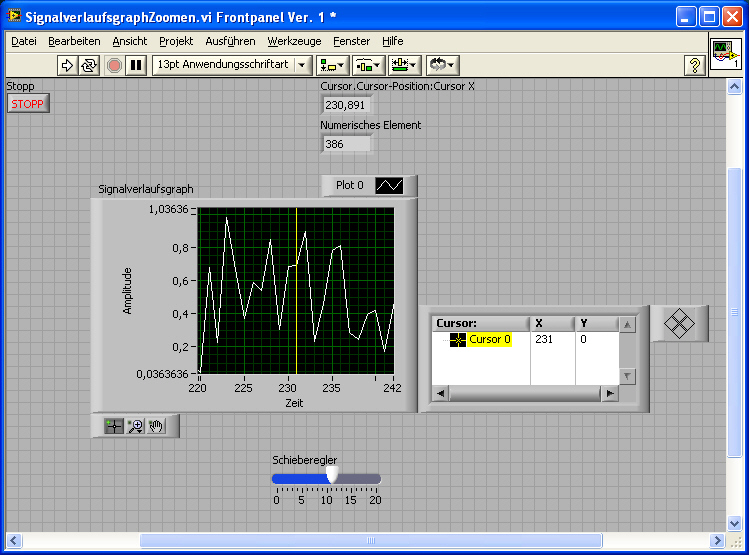Viewport: 749px width, 555px height.
Task: Open the Ausführen menu
Action: pos(231,41)
